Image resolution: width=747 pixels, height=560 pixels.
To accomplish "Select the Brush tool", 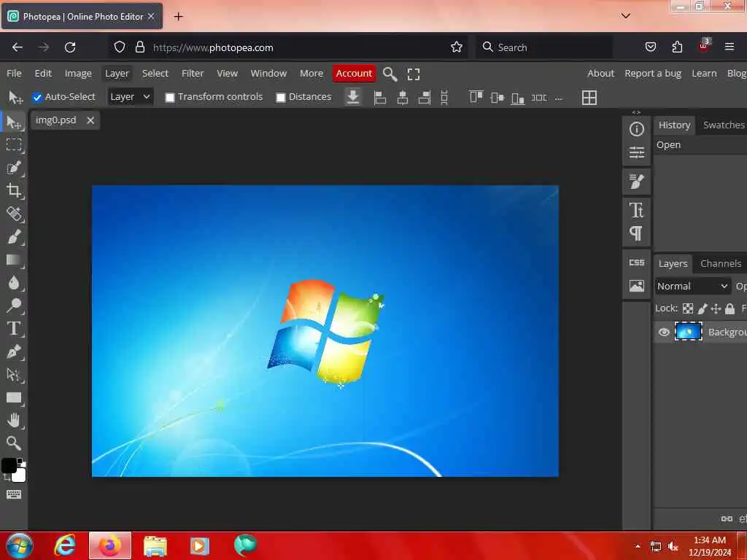I will [x=14, y=237].
